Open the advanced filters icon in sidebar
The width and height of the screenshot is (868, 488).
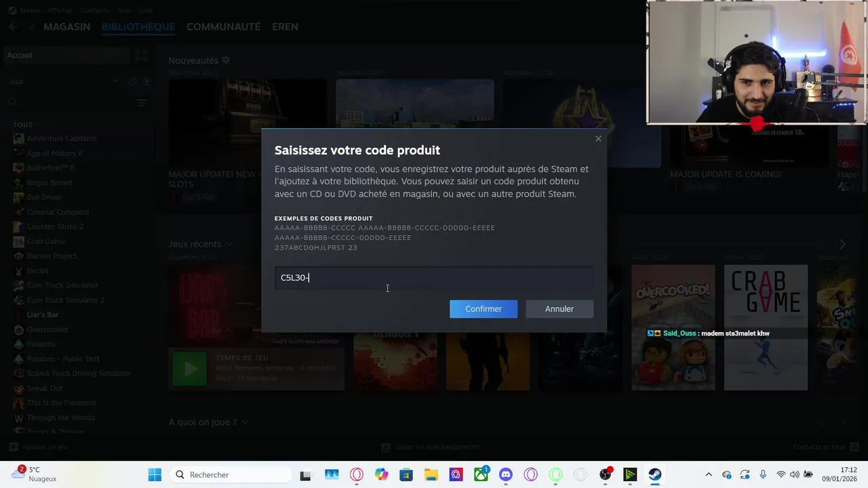click(x=142, y=102)
